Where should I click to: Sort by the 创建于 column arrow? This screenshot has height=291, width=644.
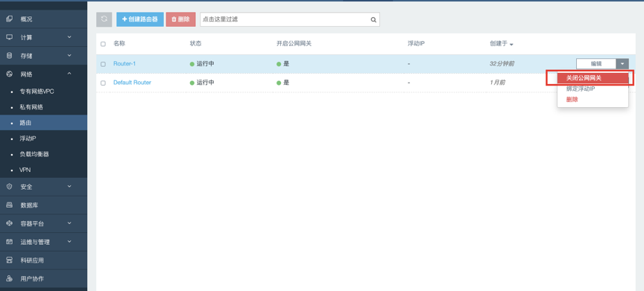click(511, 44)
